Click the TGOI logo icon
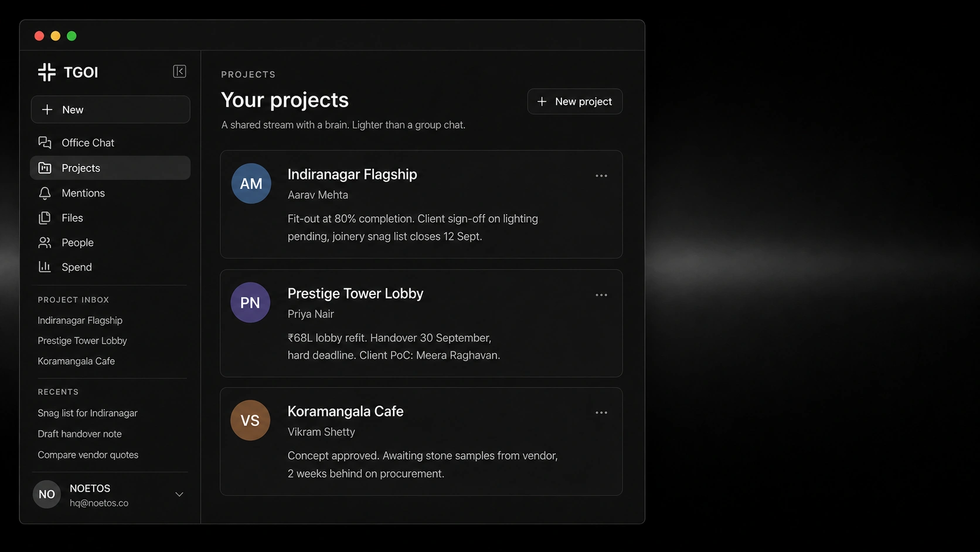 (47, 72)
